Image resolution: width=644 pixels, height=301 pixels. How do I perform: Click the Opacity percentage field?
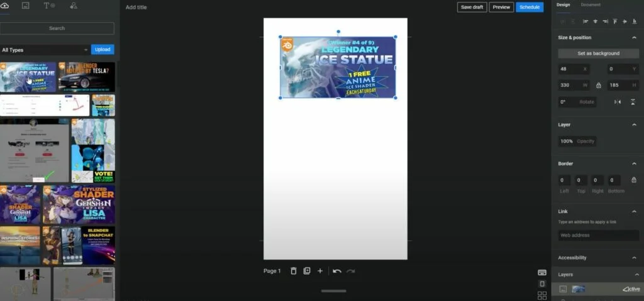tap(577, 141)
